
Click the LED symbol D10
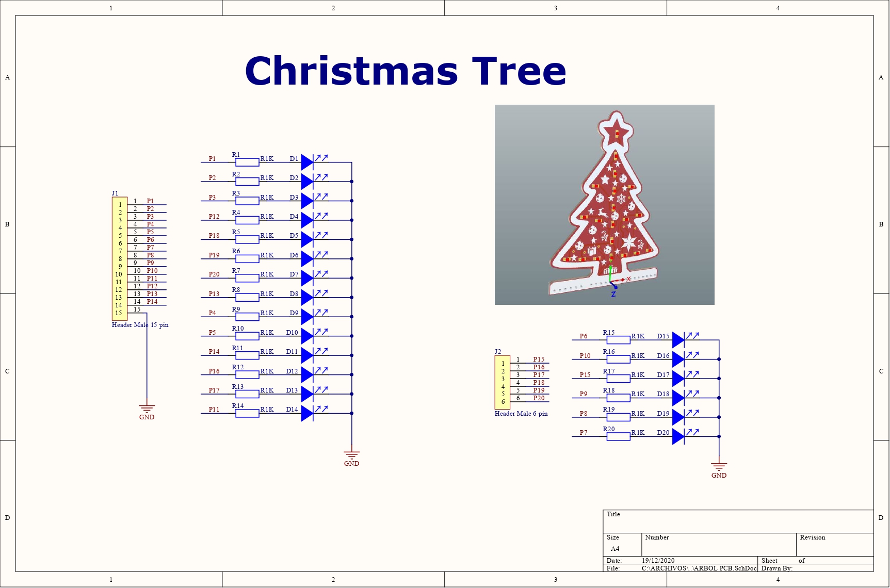coord(308,334)
